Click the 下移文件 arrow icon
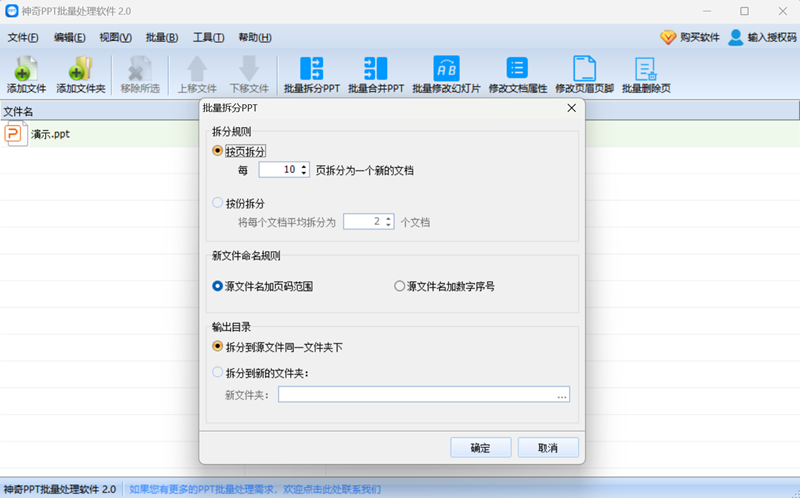800x498 pixels. tap(249, 69)
